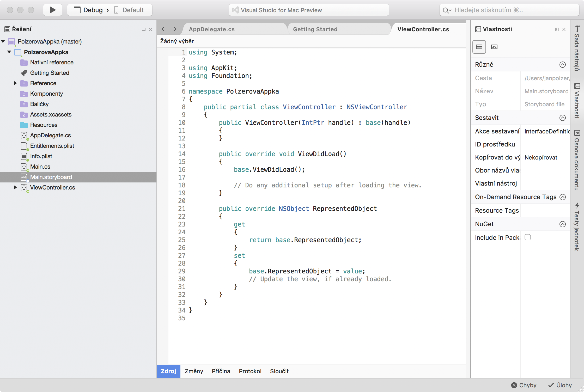Open the Vlastnosti side tab
Image resolution: width=584 pixels, height=392 pixels.
[577, 100]
